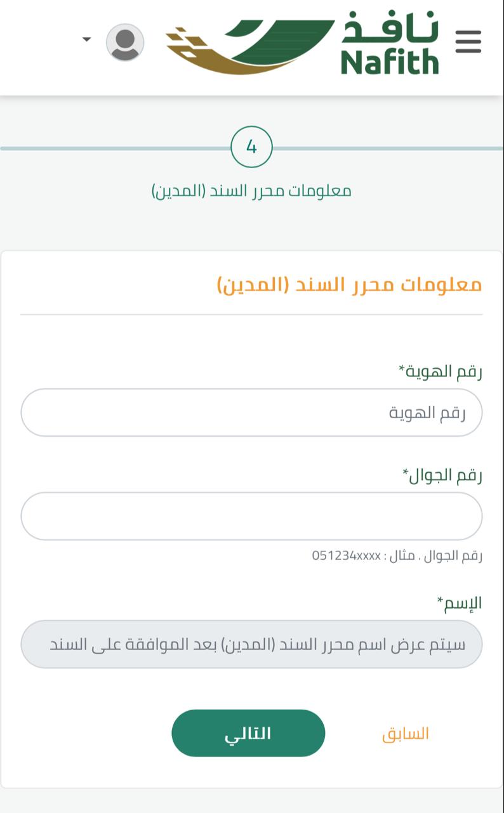Focus the رقم الهوية input field
The width and height of the screenshot is (504, 813).
251,413
